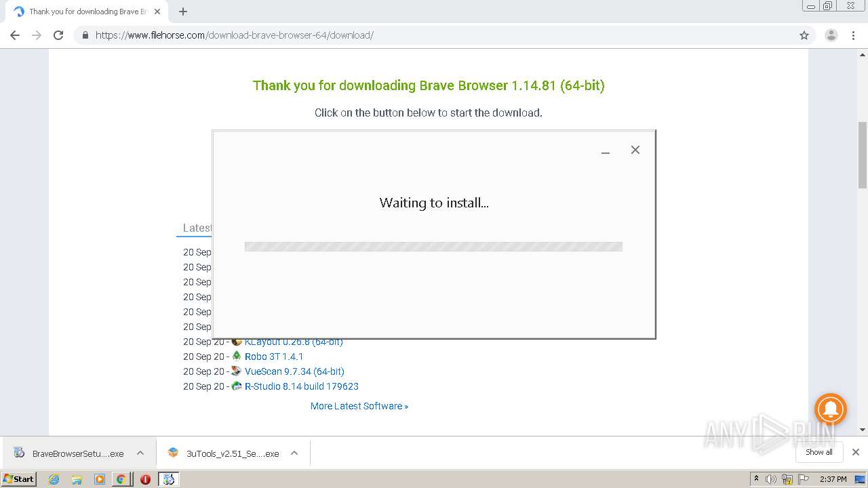
Task: Open Chrome's three-dot menu
Action: click(x=853, y=35)
